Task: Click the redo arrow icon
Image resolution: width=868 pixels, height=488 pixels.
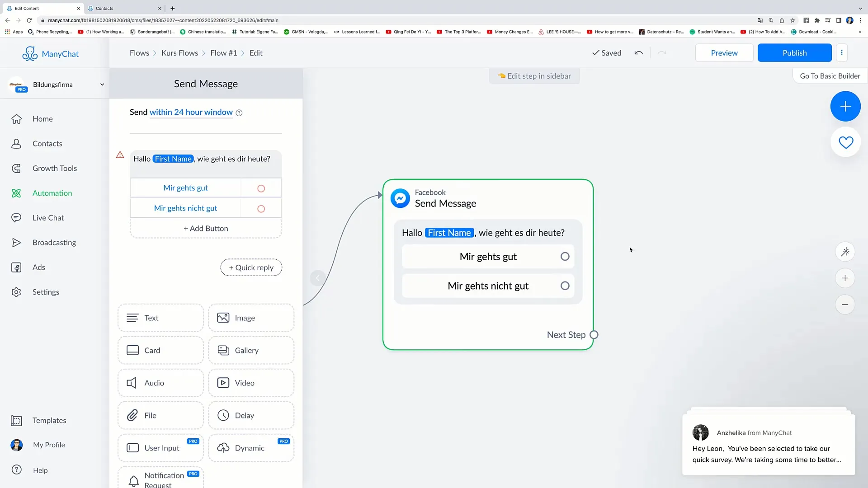Action: tap(662, 53)
